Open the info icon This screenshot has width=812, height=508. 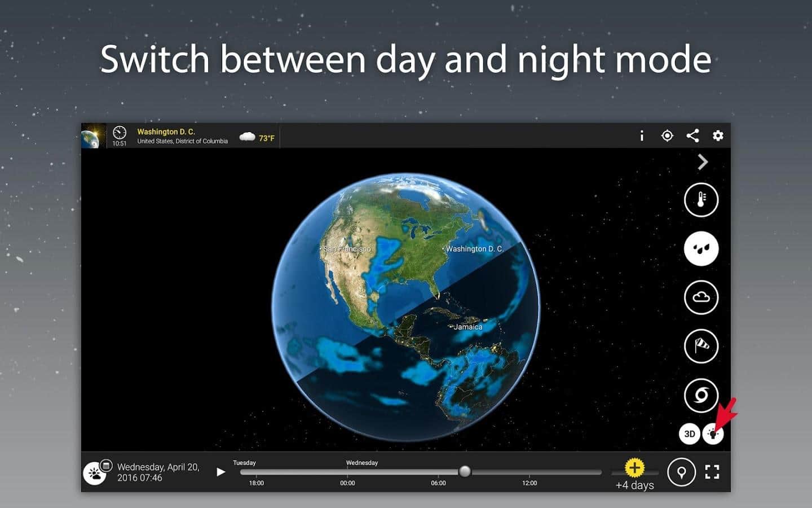(642, 135)
